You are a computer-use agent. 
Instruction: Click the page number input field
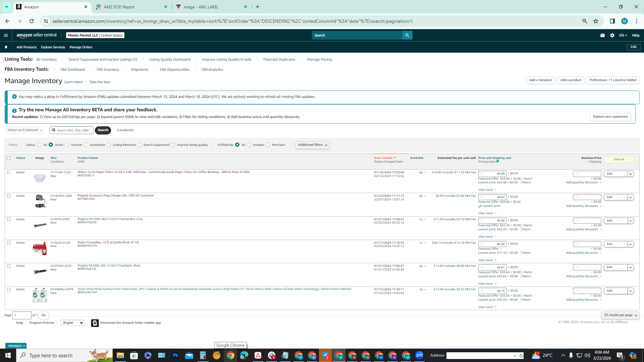(22, 315)
